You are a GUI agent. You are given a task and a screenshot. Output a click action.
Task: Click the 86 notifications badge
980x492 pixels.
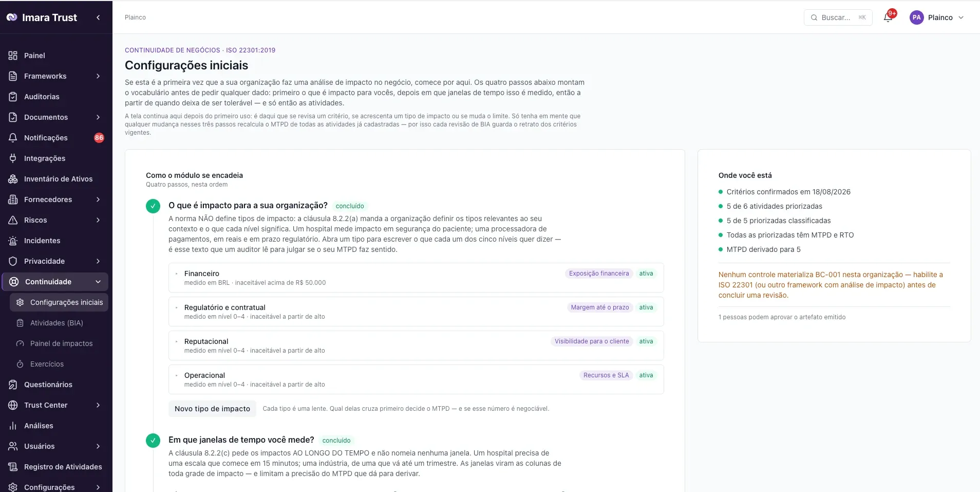pyautogui.click(x=99, y=138)
